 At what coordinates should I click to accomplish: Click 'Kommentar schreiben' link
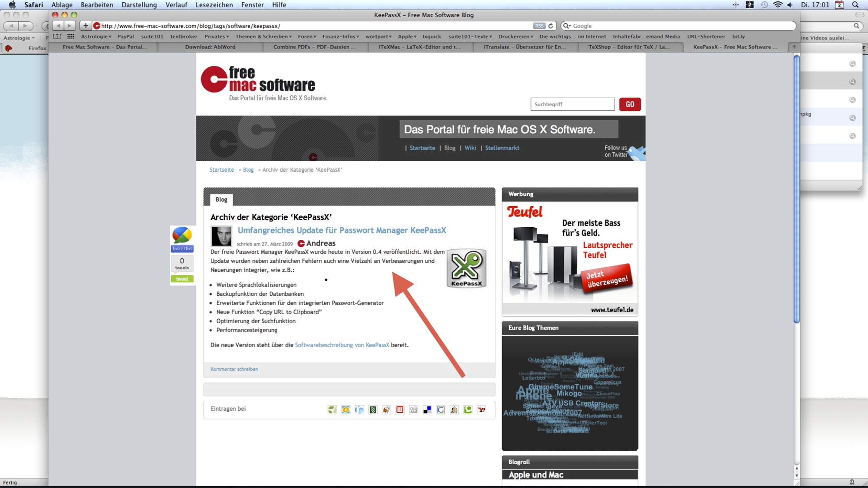(x=234, y=369)
